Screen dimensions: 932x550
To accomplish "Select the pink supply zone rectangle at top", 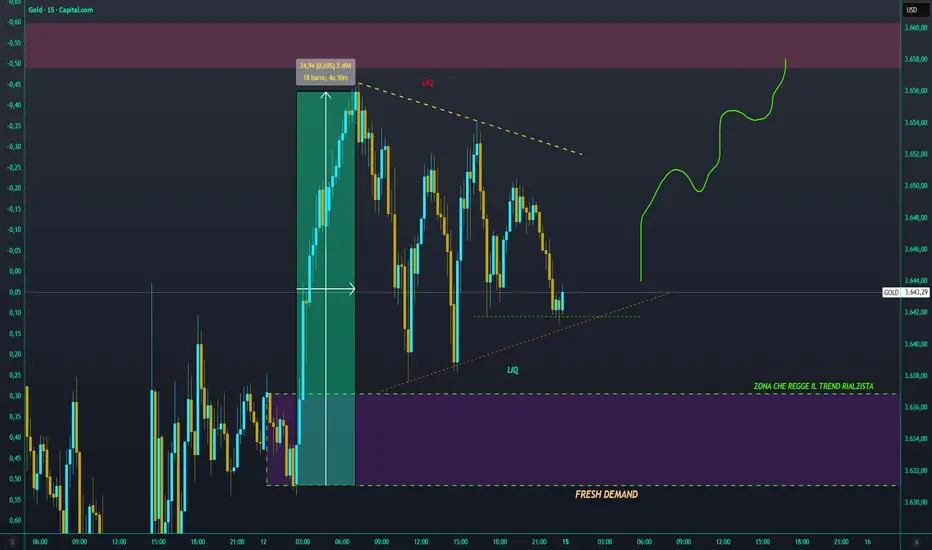I will (x=462, y=45).
